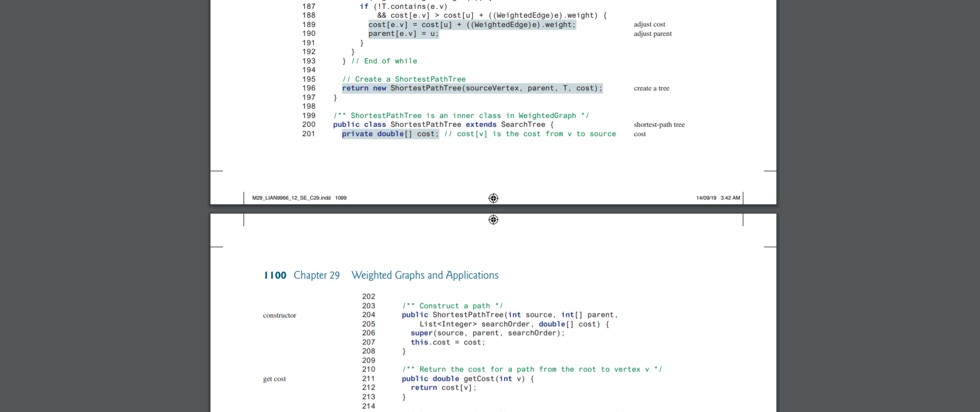This screenshot has height=412, width=980.
Task: Click the 'create a tree' margin note
Action: point(651,88)
